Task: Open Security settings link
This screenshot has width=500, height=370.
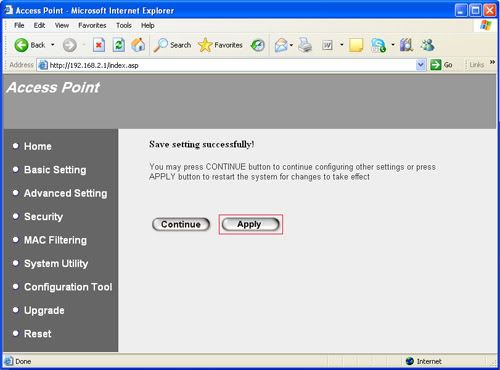Action: (44, 217)
